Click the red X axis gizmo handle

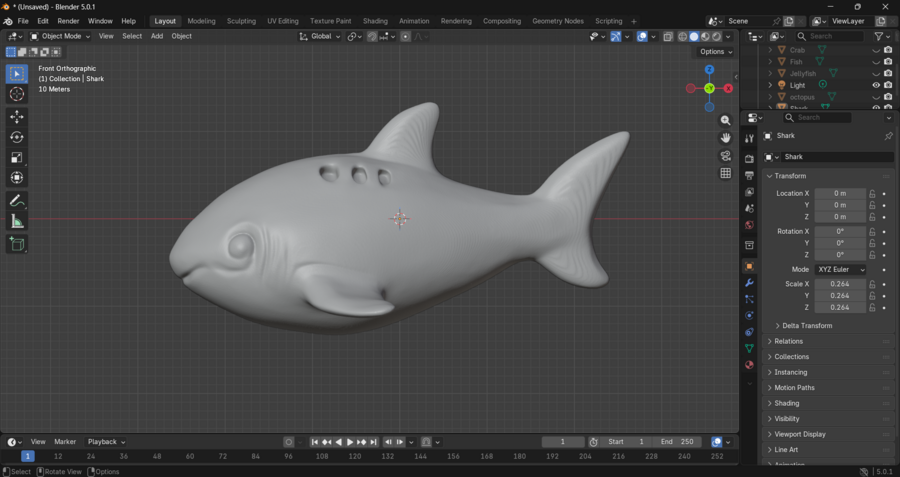click(x=728, y=88)
